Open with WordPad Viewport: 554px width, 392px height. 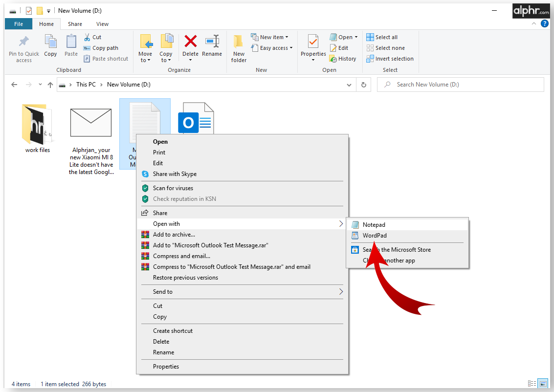pos(407,236)
